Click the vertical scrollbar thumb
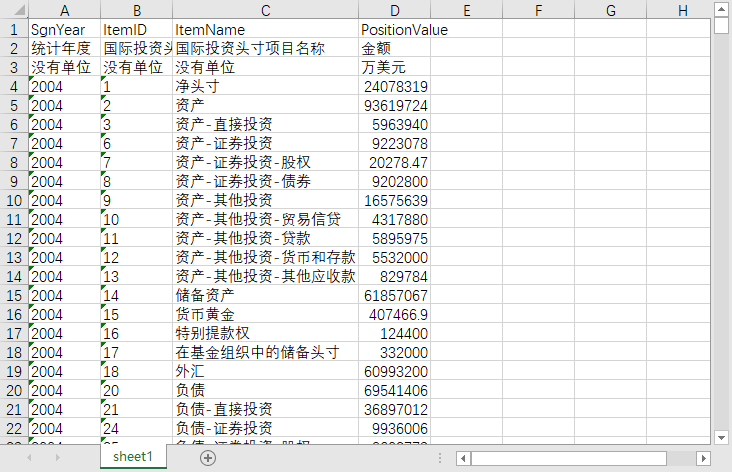The width and height of the screenshot is (732, 472). (721, 25)
